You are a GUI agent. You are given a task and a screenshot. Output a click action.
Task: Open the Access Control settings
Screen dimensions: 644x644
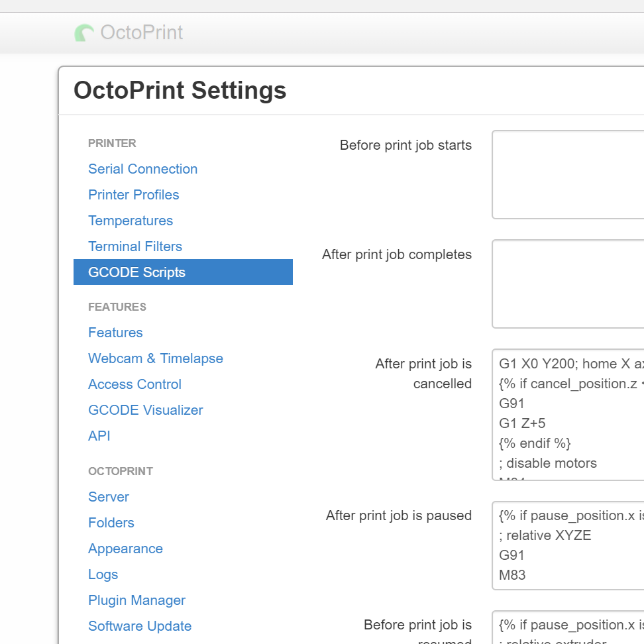tap(134, 384)
